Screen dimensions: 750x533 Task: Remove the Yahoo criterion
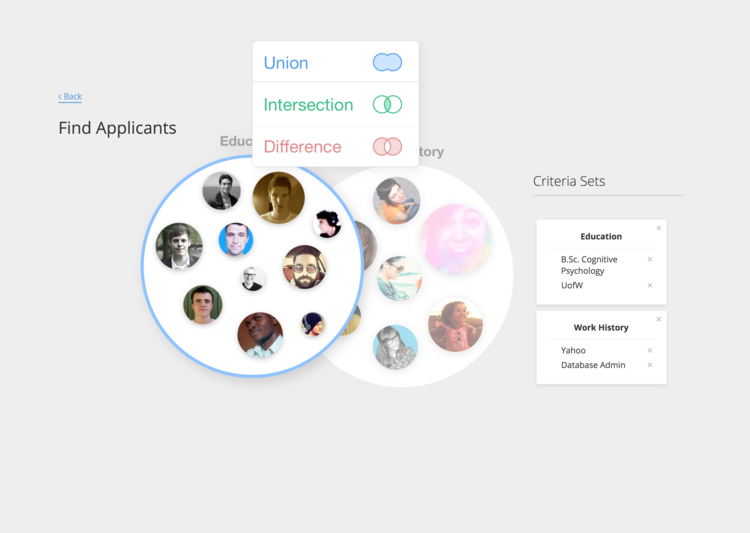[x=650, y=350]
